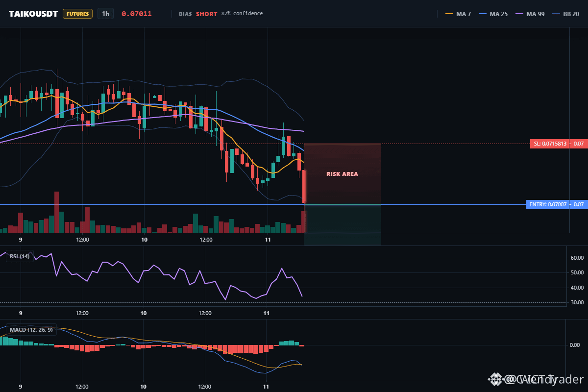The image size is (588, 392).
Task: Click the 87% confidence text
Action: click(242, 14)
